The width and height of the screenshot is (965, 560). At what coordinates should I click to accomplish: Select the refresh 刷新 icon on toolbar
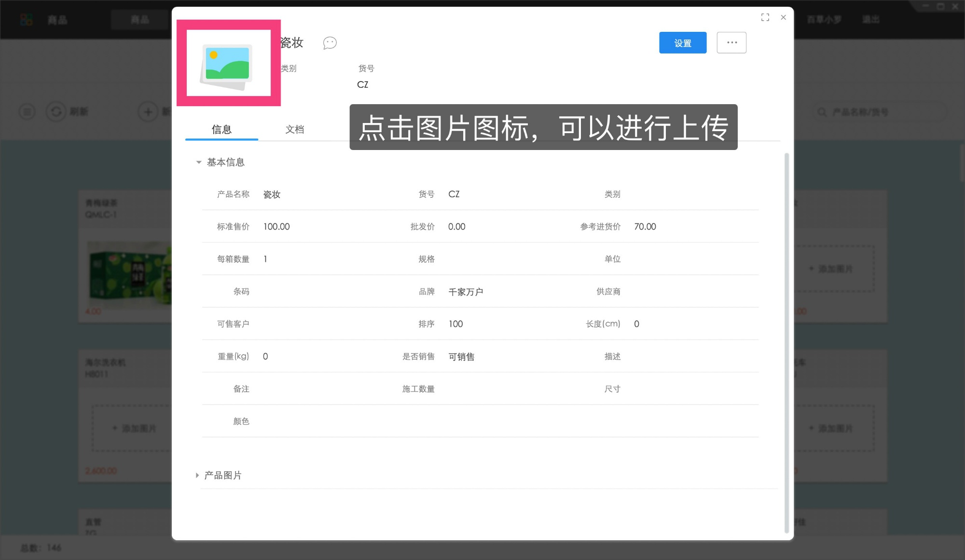point(56,111)
